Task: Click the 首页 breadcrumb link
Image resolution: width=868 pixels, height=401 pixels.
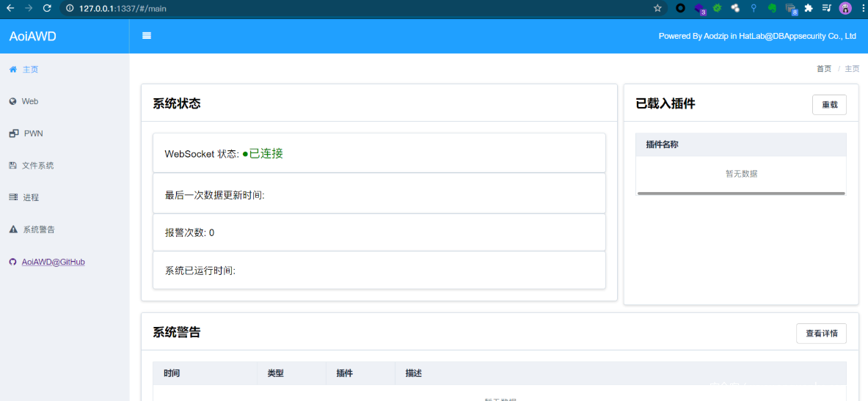Action: click(824, 69)
